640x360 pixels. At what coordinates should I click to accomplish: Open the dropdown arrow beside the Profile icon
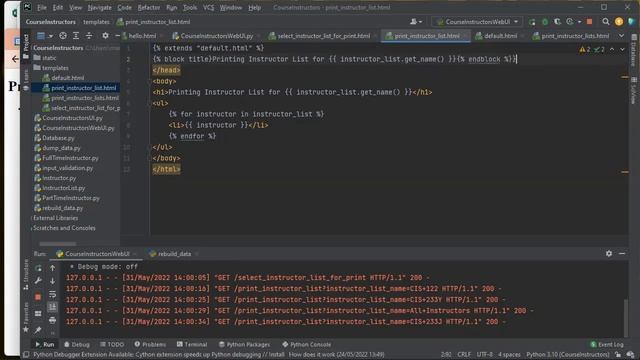click(579, 22)
